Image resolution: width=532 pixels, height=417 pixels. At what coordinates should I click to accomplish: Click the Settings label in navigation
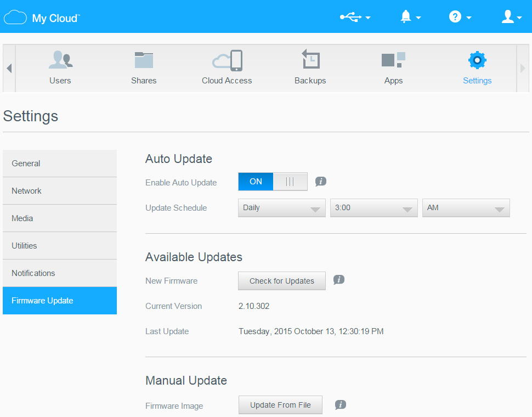(x=477, y=81)
